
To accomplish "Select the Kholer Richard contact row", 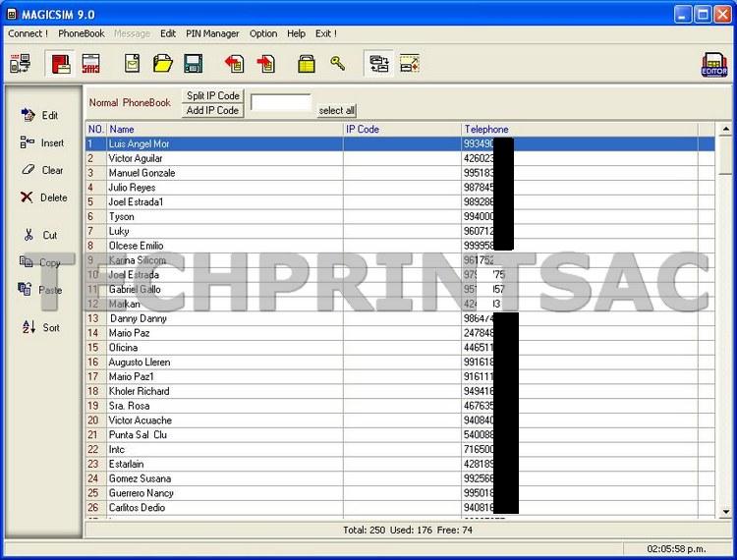I will coord(400,391).
